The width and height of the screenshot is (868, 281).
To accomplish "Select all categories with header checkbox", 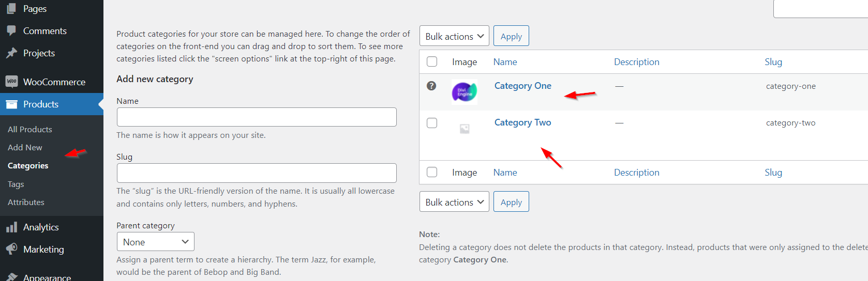I will pyautogui.click(x=432, y=62).
